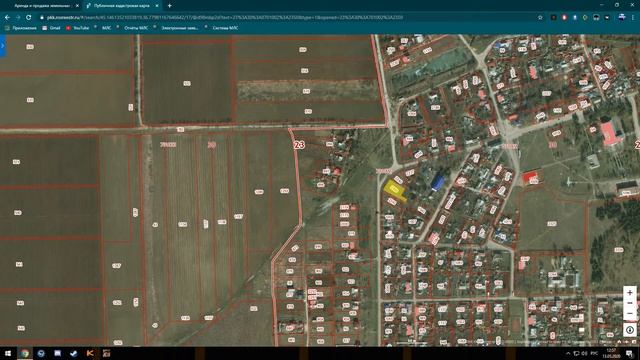Viewport: 640px width, 360px height.
Task: Open Chrome from the taskbar
Action: point(25,353)
